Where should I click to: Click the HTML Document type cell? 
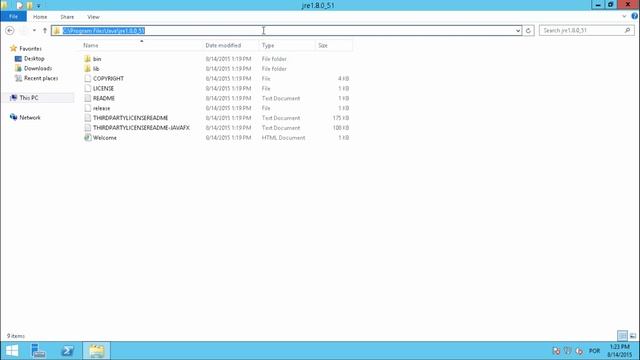pyautogui.click(x=283, y=138)
